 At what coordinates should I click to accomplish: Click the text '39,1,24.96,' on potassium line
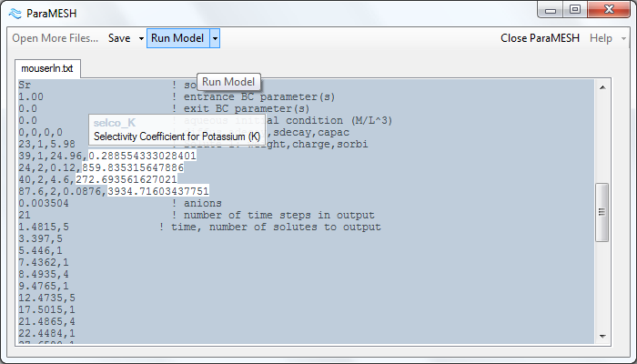[53, 156]
